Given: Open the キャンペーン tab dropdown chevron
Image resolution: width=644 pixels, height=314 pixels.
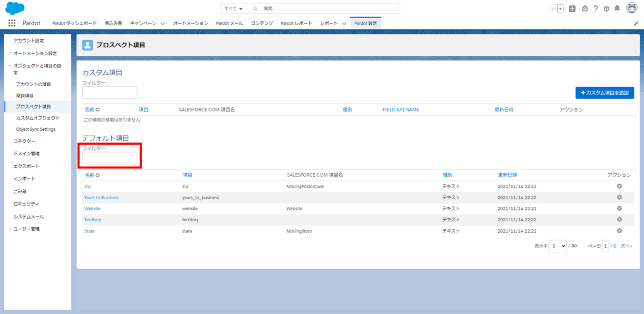Looking at the screenshot, I should click(x=163, y=24).
